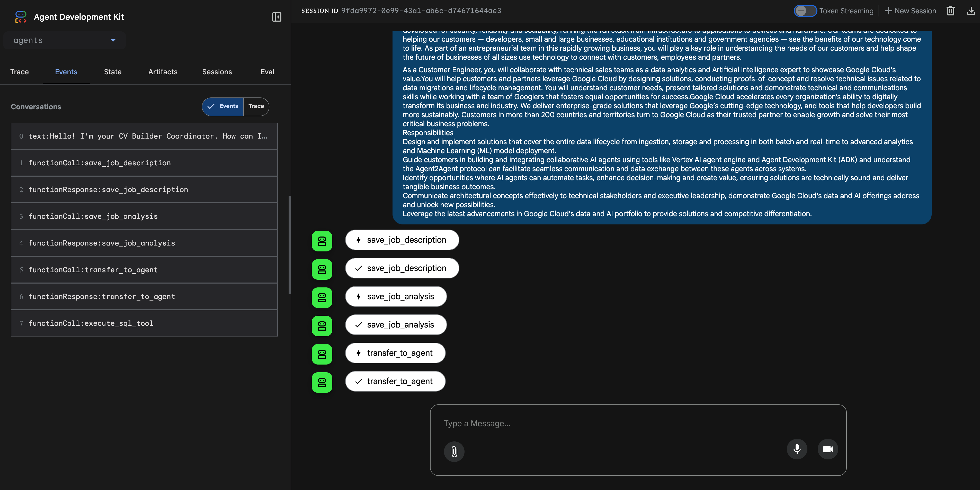Click the attach file paperclip icon

pos(454,451)
